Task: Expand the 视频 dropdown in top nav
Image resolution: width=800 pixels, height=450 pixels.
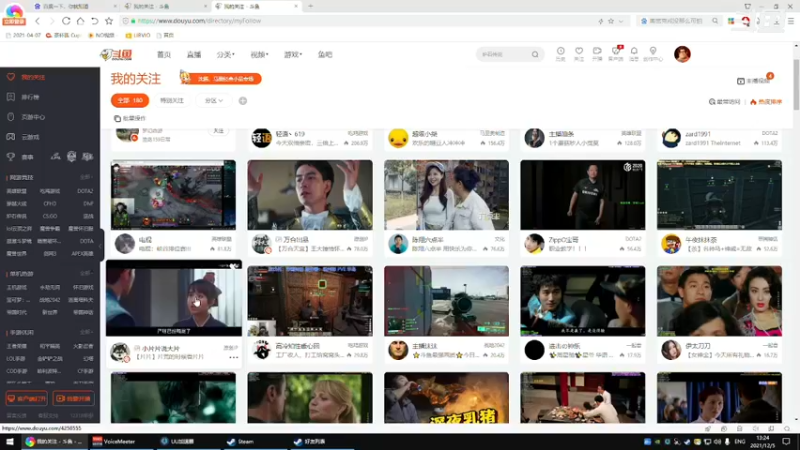Action: coord(259,55)
